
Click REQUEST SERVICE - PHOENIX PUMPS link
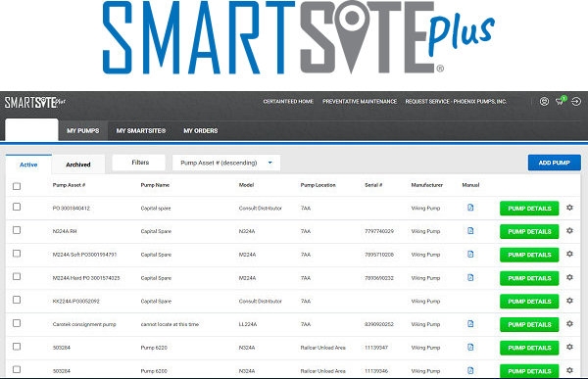pyautogui.click(x=456, y=101)
